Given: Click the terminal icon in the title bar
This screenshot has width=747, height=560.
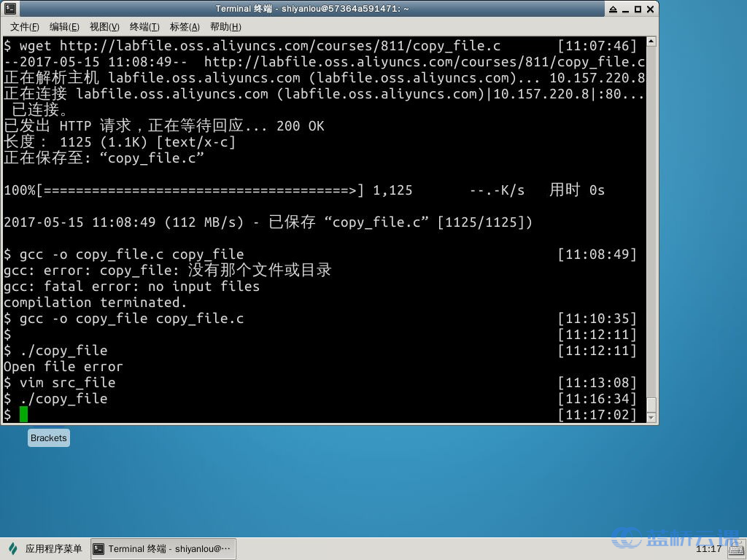Looking at the screenshot, I should coord(10,9).
